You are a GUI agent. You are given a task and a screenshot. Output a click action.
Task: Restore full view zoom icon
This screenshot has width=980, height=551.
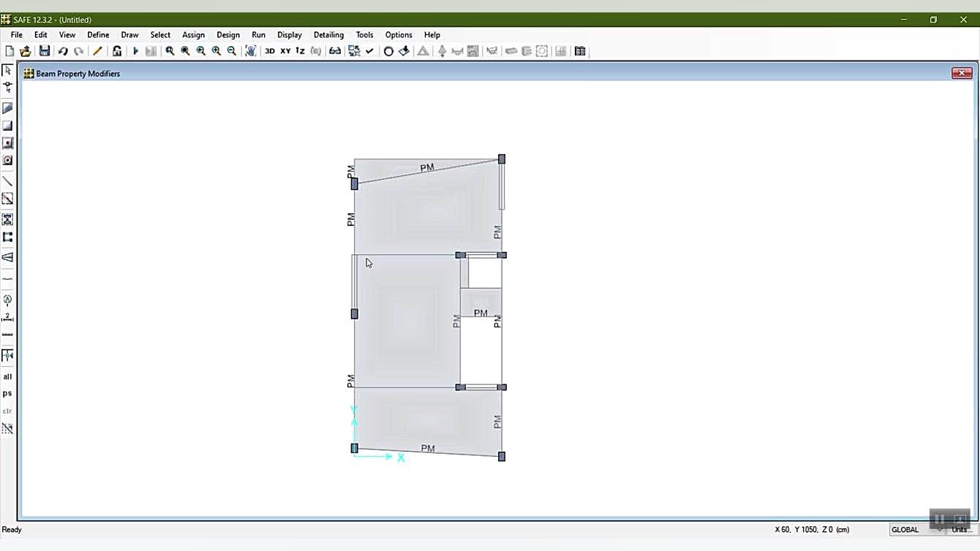pyautogui.click(x=185, y=51)
